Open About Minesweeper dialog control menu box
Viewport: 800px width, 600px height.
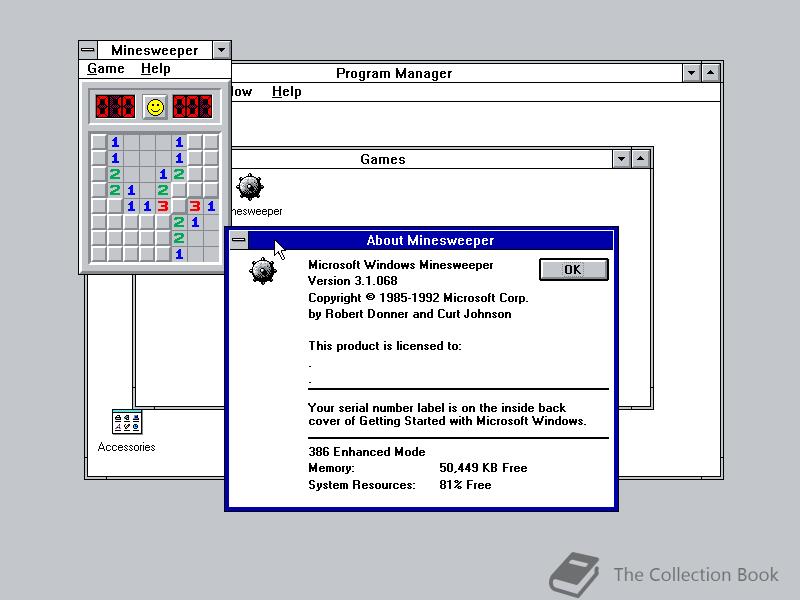pyautogui.click(x=238, y=240)
